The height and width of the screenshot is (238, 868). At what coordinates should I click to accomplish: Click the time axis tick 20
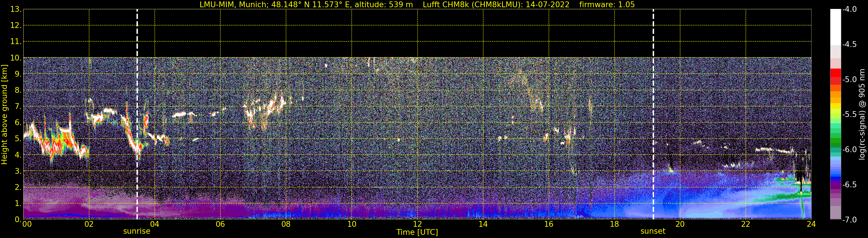pyautogui.click(x=680, y=224)
